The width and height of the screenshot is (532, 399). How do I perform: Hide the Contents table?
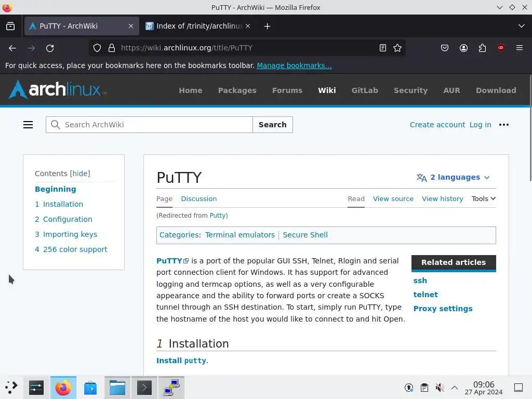click(80, 174)
